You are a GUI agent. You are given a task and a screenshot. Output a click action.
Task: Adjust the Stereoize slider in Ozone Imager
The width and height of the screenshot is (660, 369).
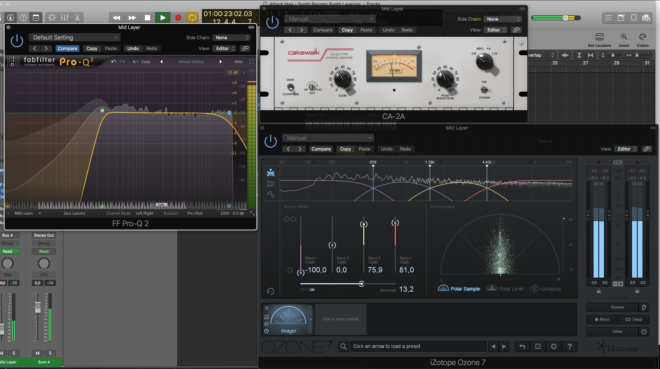[x=361, y=284]
